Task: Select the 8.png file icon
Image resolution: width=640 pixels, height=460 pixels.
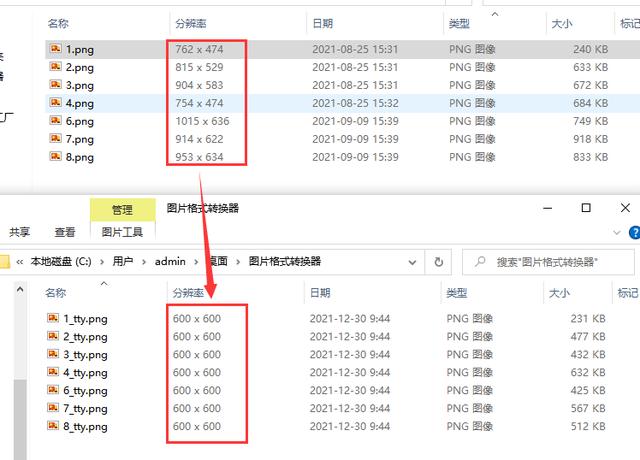Action: [x=56, y=156]
